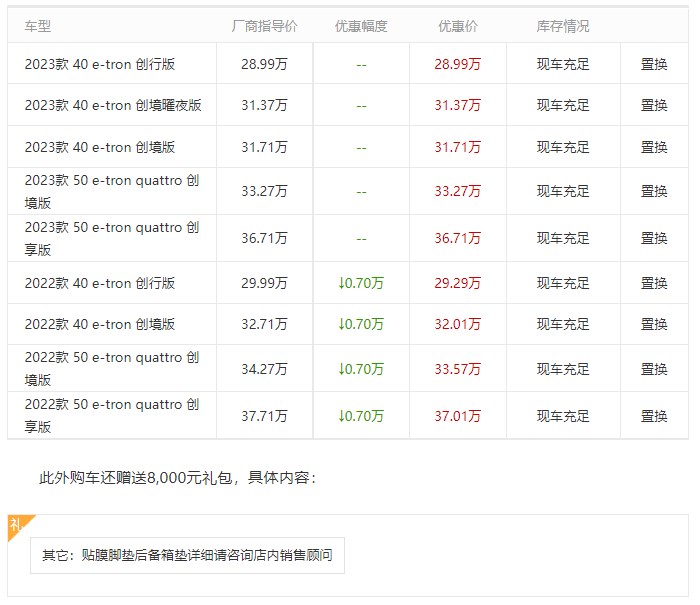Click ↓0.70万 discount in the 32.71万 row
The height and width of the screenshot is (605, 700).
[361, 324]
